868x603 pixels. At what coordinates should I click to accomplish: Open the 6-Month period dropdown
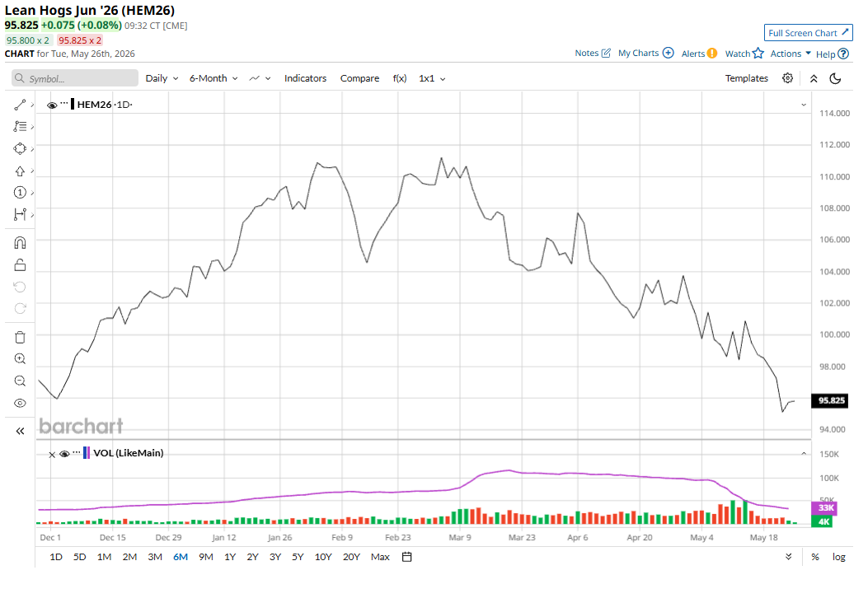(x=213, y=78)
